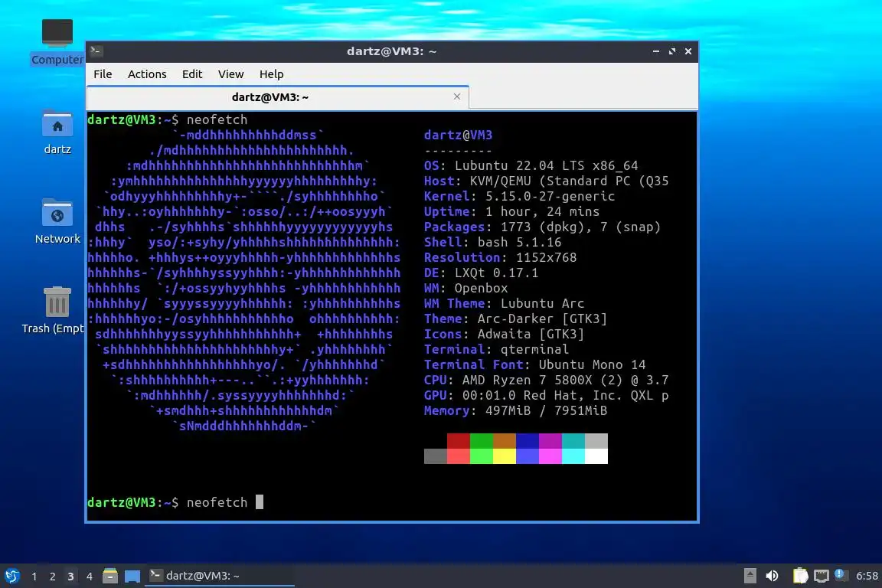Screen dimensions: 882x588
Task: Open the Lubuntu start menu icon
Action: click(x=11, y=576)
